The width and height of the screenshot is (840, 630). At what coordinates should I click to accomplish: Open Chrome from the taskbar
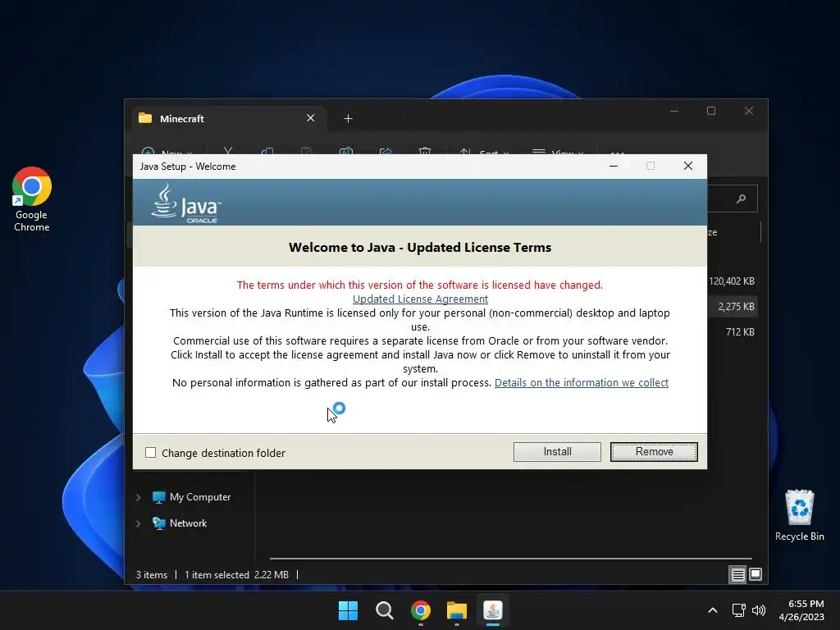(x=421, y=610)
